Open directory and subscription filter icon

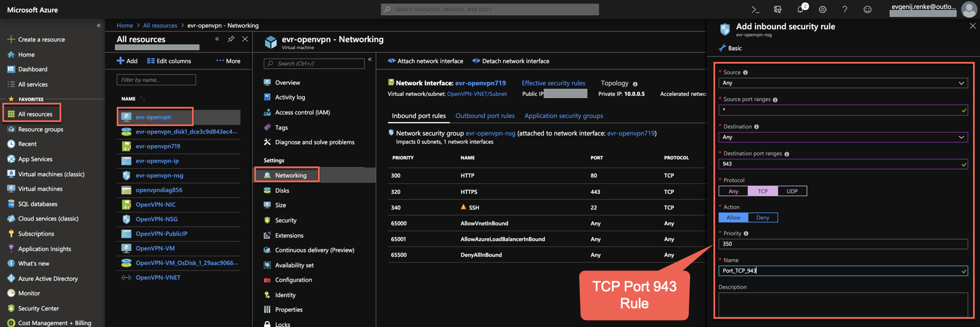click(x=778, y=9)
